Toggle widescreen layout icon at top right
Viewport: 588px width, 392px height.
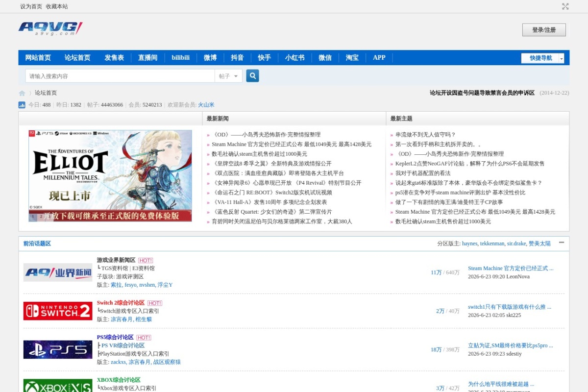[565, 6]
